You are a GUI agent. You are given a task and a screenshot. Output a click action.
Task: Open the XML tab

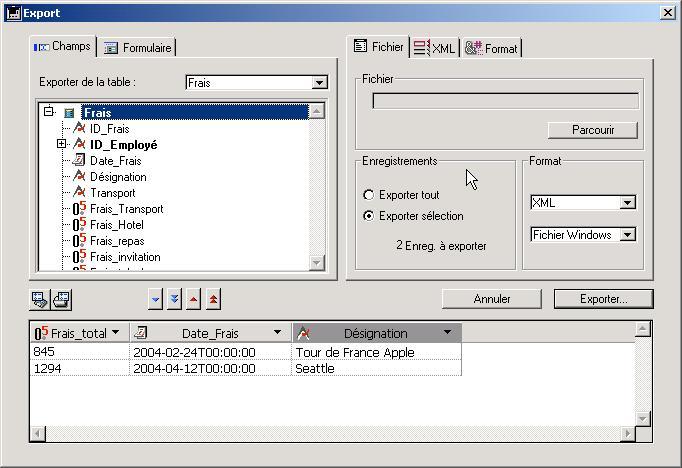point(434,48)
